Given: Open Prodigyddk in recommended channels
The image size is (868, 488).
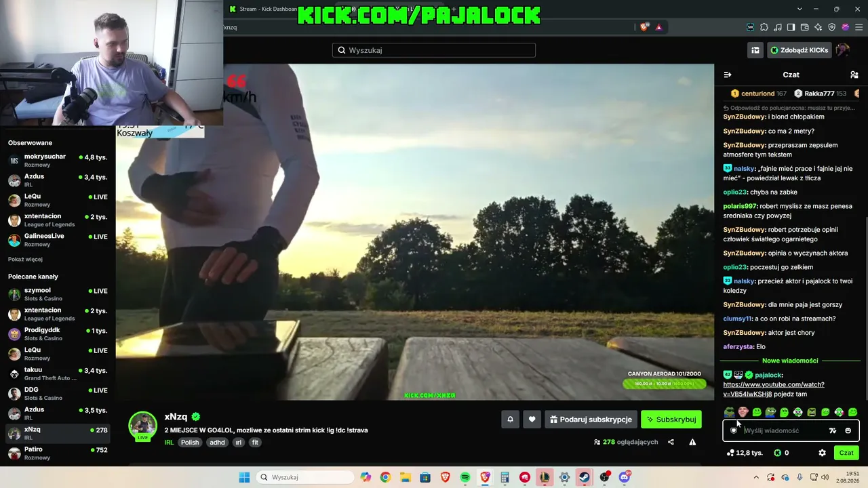Looking at the screenshot, I should [x=58, y=333].
